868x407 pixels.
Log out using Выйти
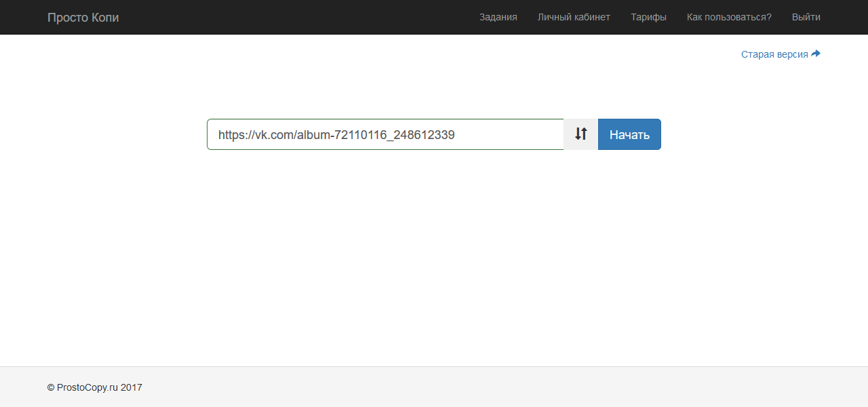click(806, 17)
